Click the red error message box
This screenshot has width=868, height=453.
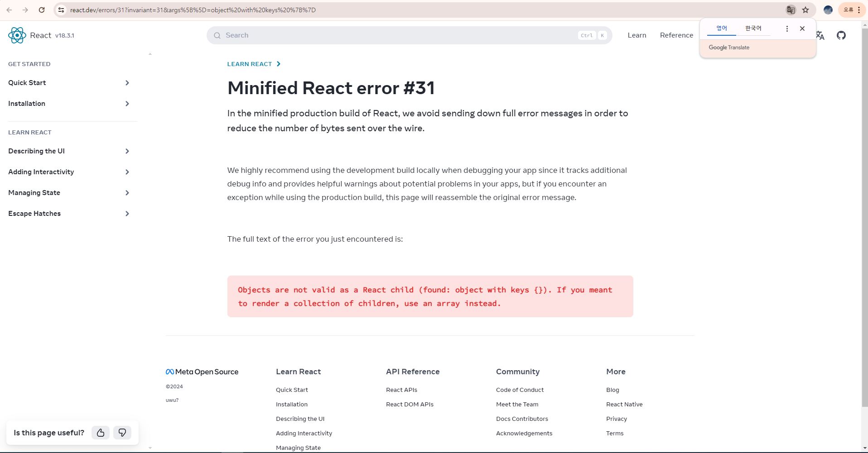click(x=430, y=296)
